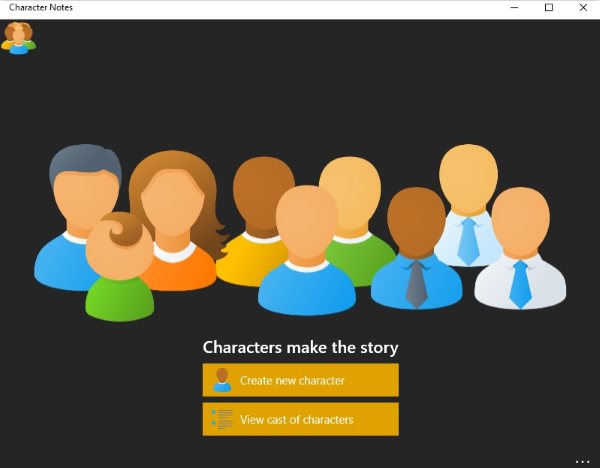Expand the ellipsis more options menu
This screenshot has height=468, width=600.
582,462
